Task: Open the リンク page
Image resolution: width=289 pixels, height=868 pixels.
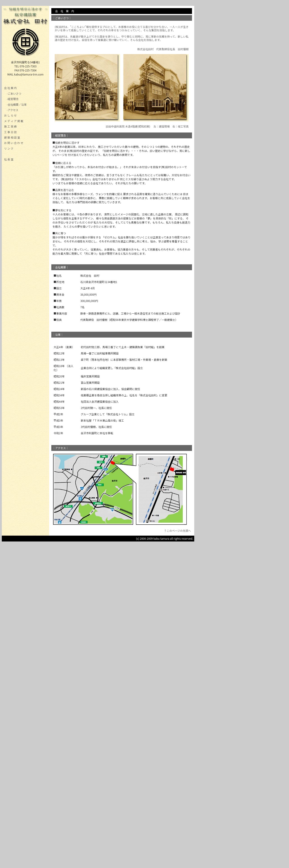Action: [x=9, y=148]
